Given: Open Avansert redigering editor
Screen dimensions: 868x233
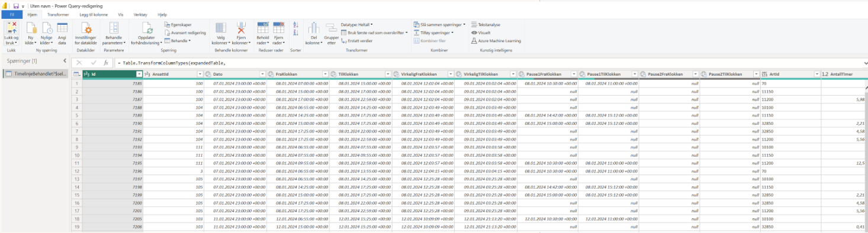Looking at the screenshot, I should tap(185, 33).
